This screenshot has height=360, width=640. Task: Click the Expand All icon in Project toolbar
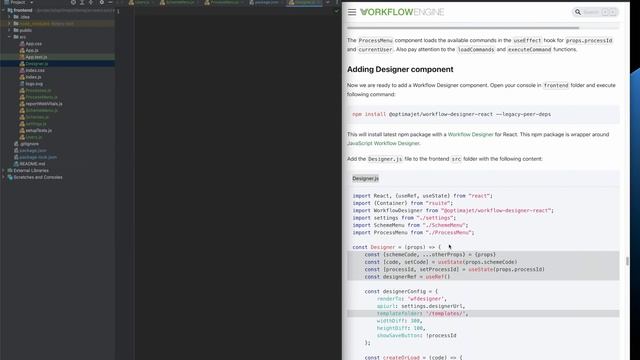[82, 2]
